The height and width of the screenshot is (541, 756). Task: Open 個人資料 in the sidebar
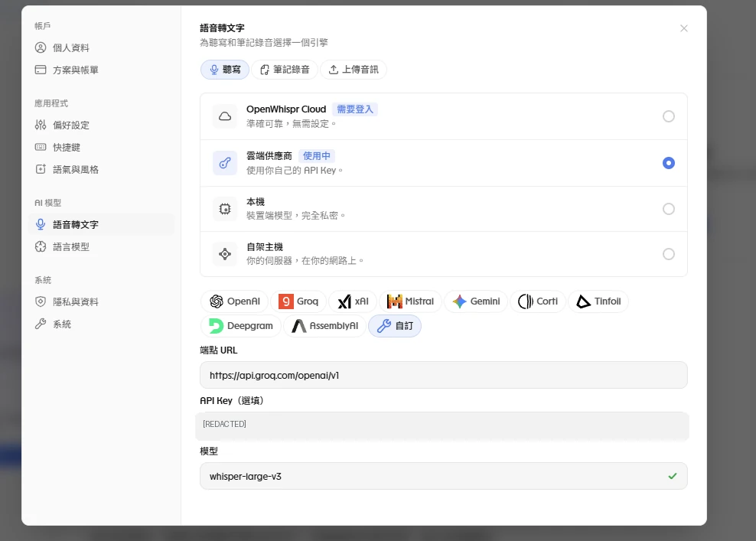coord(101,47)
